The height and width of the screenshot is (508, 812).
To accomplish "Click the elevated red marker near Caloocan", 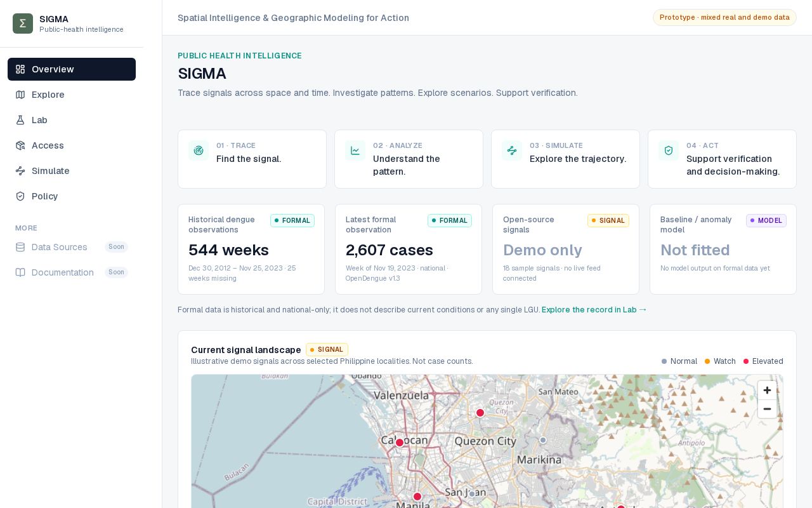I will pos(400,443).
